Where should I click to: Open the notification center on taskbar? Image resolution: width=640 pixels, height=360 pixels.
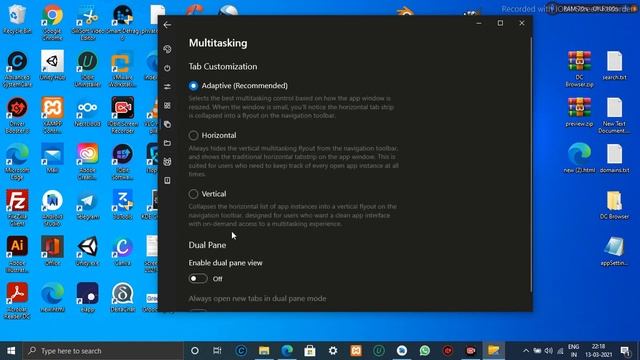pyautogui.click(x=625, y=351)
